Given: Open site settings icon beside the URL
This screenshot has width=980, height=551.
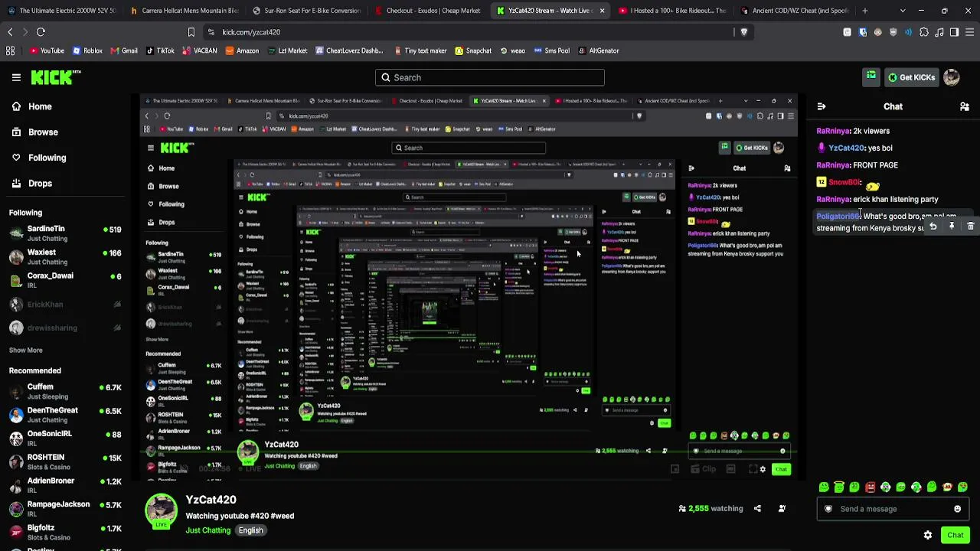Looking at the screenshot, I should tap(211, 32).
